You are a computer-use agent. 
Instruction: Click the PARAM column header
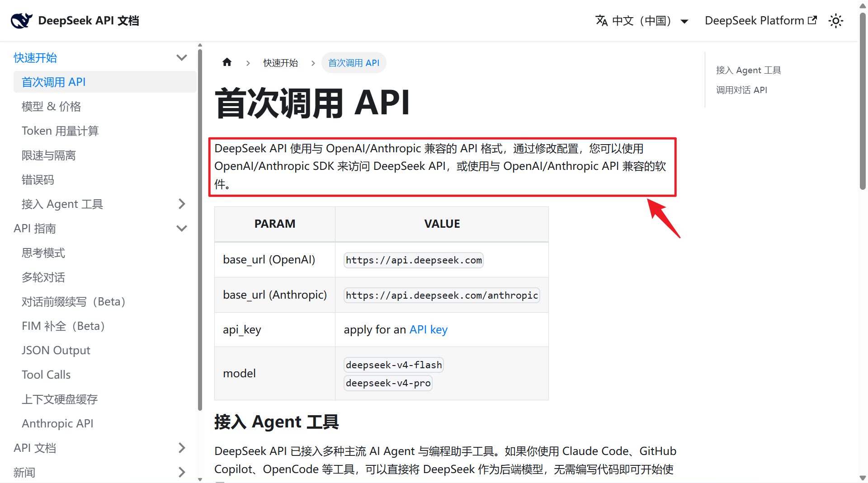[x=275, y=224]
